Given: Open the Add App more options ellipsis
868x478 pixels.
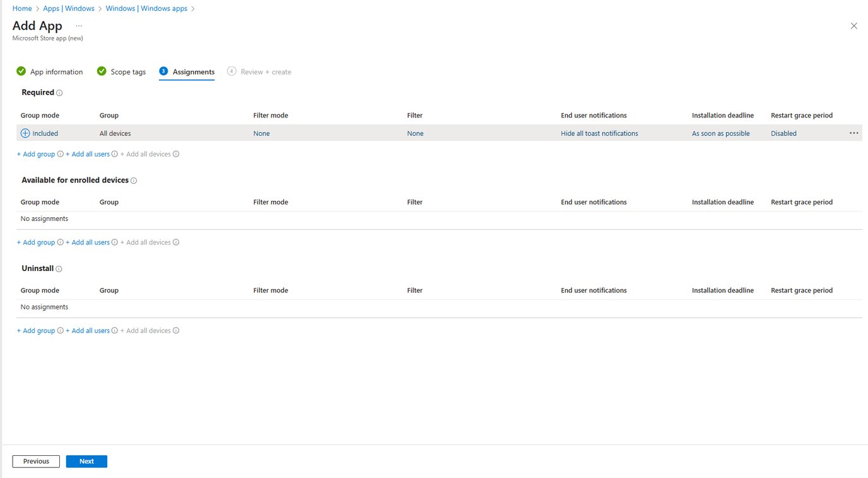Looking at the screenshot, I should (78, 25).
